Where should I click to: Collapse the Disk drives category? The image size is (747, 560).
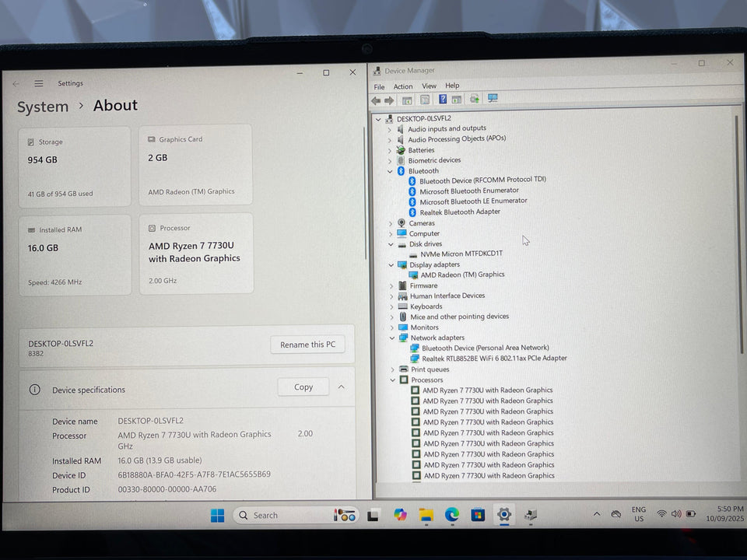point(391,244)
